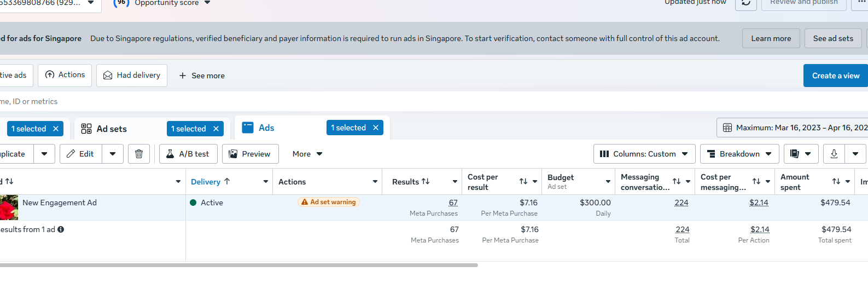The image size is (868, 283).
Task: Open the Breakdown dropdown
Action: [x=739, y=154]
